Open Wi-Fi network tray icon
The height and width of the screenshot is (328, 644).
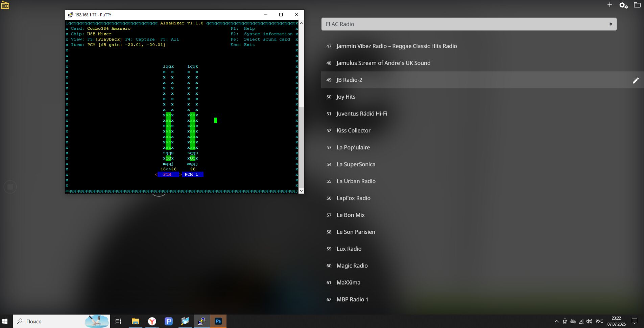(x=581, y=321)
